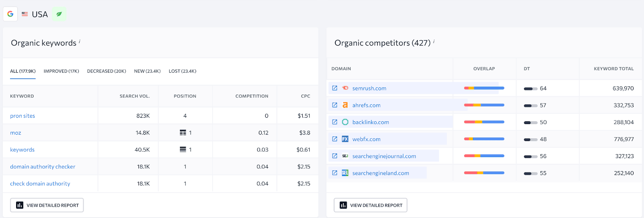
Task: Click competition value 0.12
Action: tap(263, 133)
